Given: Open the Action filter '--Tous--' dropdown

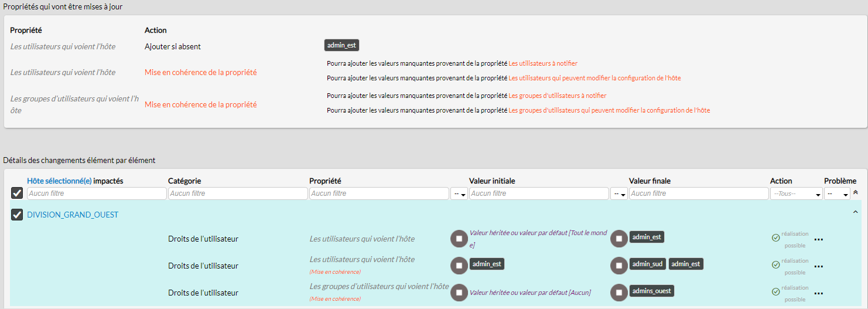Looking at the screenshot, I should (x=796, y=193).
